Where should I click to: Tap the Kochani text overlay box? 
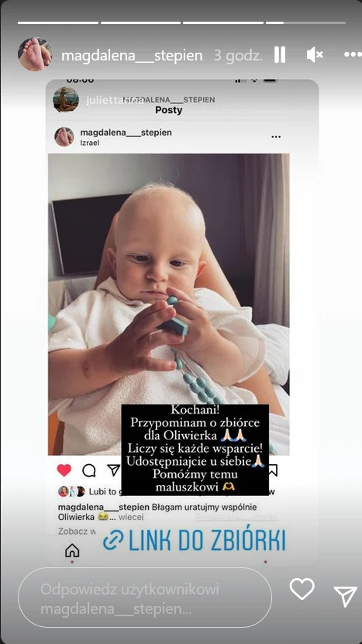(x=195, y=449)
